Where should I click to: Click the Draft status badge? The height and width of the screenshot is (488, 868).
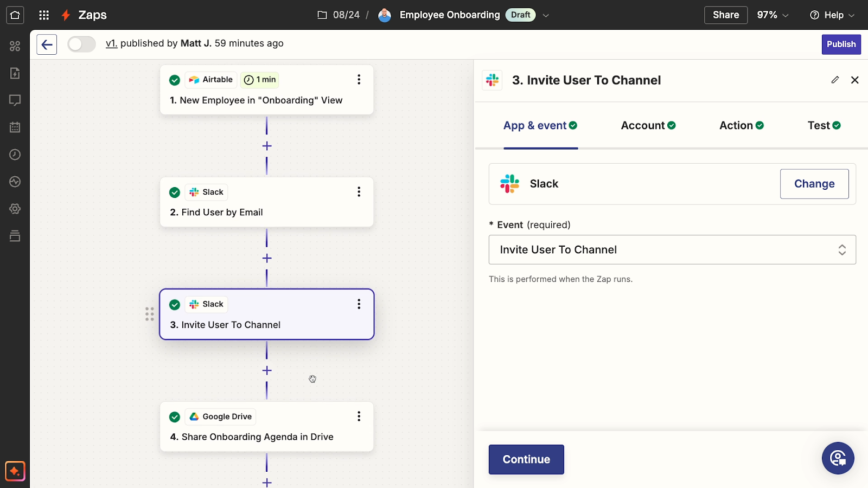pos(520,15)
